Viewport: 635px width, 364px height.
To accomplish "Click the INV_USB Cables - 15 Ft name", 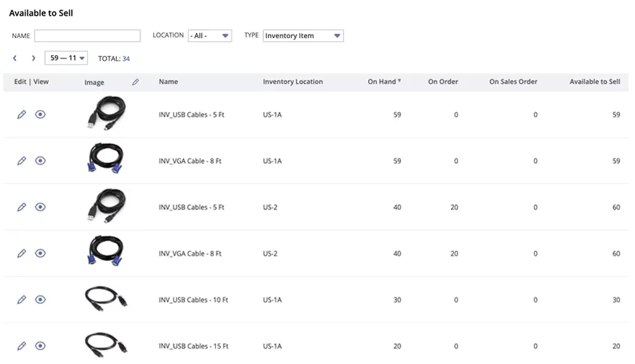I will (x=193, y=346).
